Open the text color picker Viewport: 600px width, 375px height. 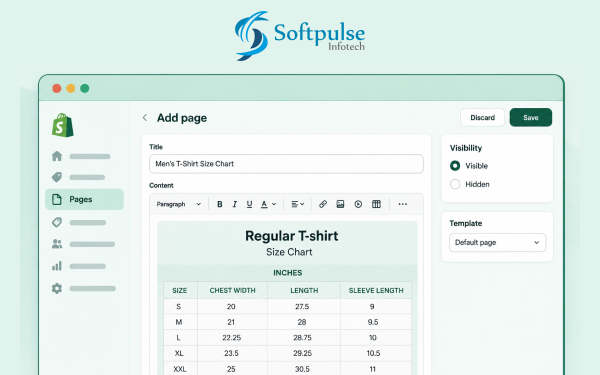268,204
